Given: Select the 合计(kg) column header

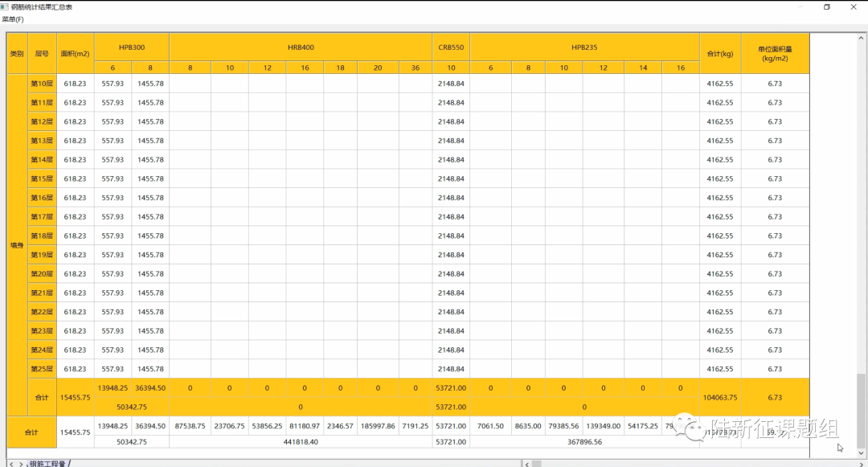Looking at the screenshot, I should 720,54.
